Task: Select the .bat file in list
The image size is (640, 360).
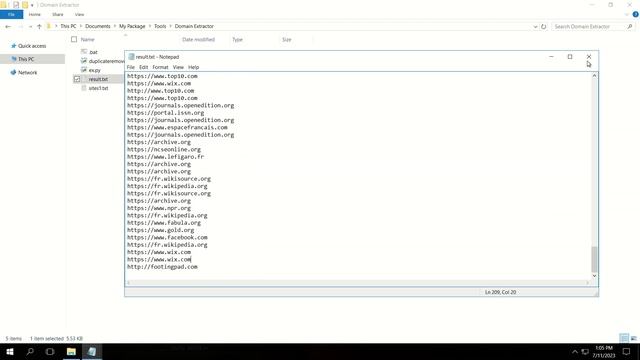Action: (x=93, y=52)
